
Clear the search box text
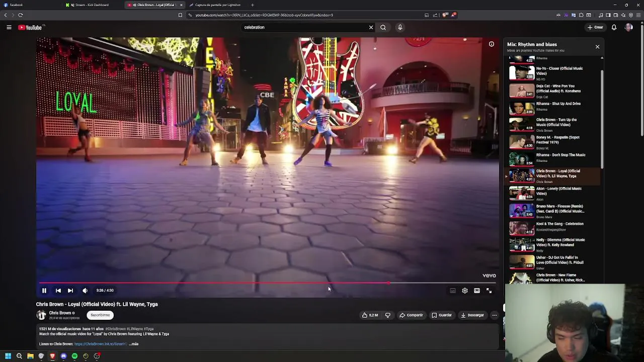[371, 27]
